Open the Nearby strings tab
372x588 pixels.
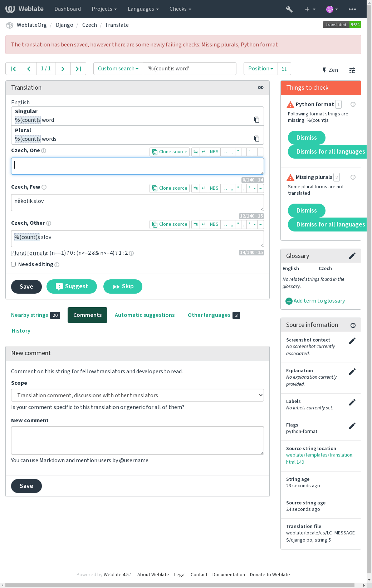(x=35, y=315)
